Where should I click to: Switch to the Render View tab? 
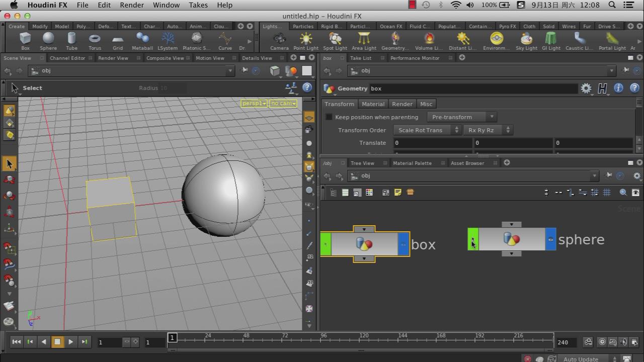113,58
